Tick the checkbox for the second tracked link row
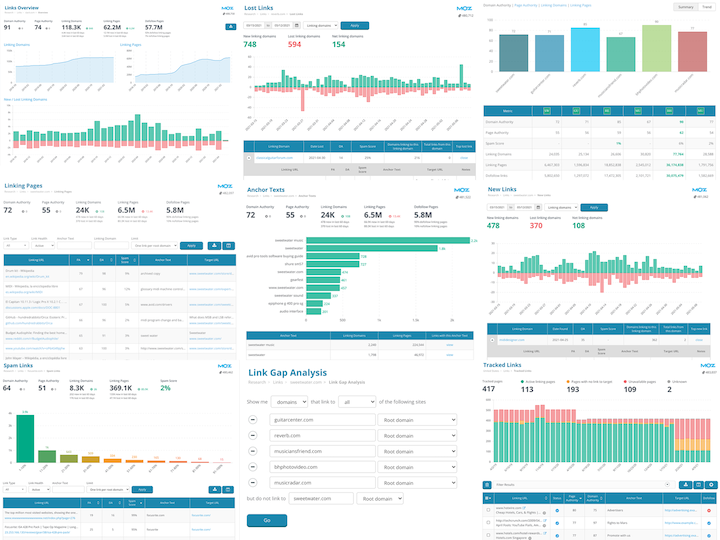 coord(487,522)
